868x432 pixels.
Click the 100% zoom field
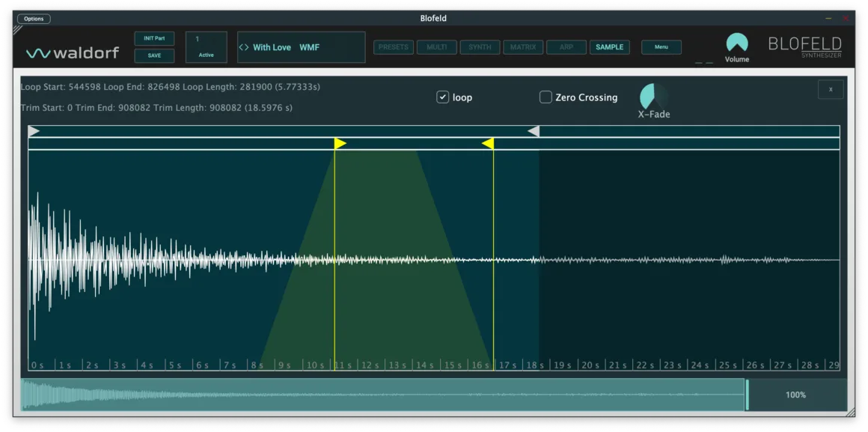(795, 395)
